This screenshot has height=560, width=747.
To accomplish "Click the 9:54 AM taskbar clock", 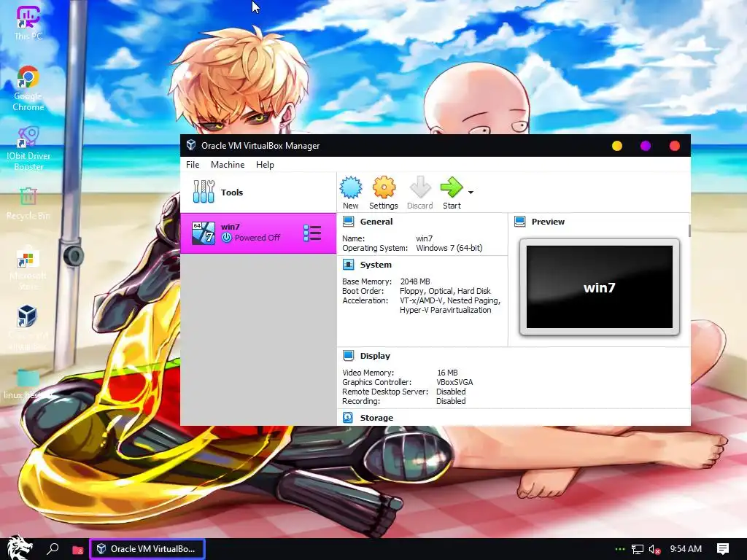I will click(x=686, y=548).
